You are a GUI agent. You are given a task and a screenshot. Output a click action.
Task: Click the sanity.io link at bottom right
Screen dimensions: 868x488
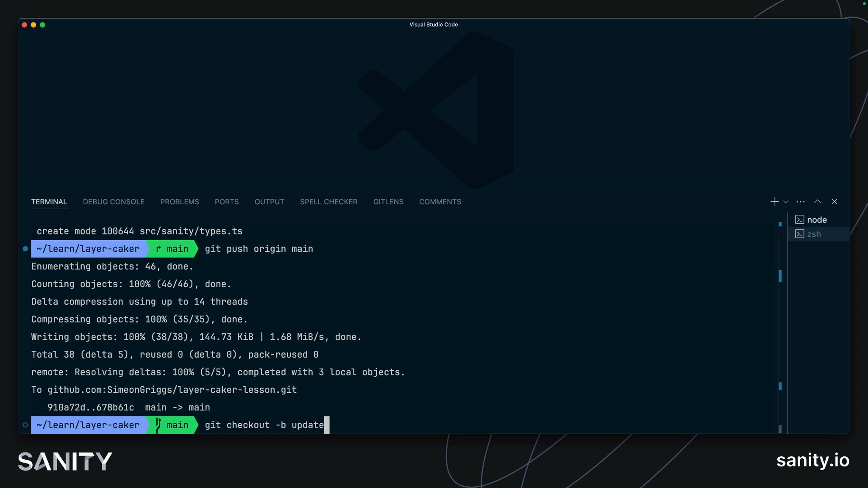812,460
